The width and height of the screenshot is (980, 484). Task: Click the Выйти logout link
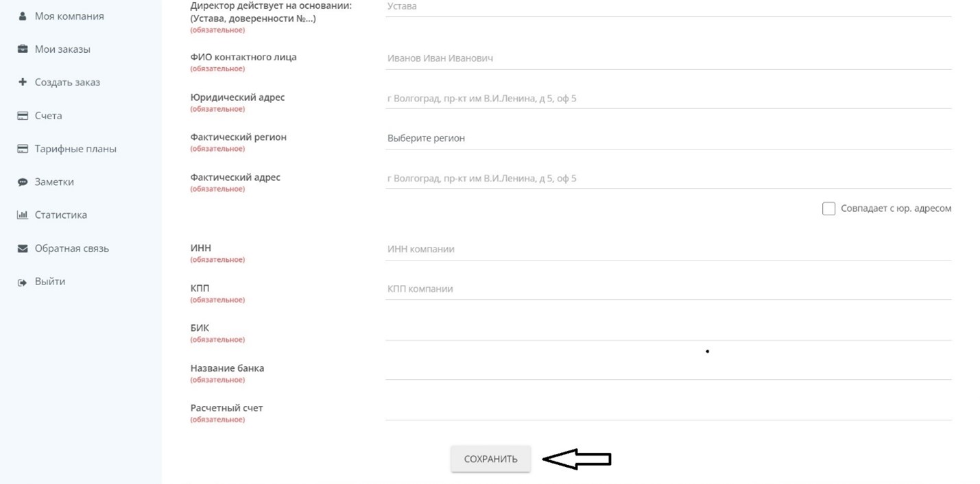pos(50,282)
